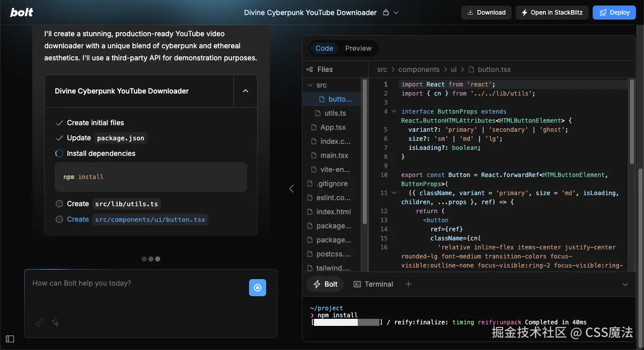Click the Install dependencies spinner icon
This screenshot has height=350, width=644.
point(59,153)
